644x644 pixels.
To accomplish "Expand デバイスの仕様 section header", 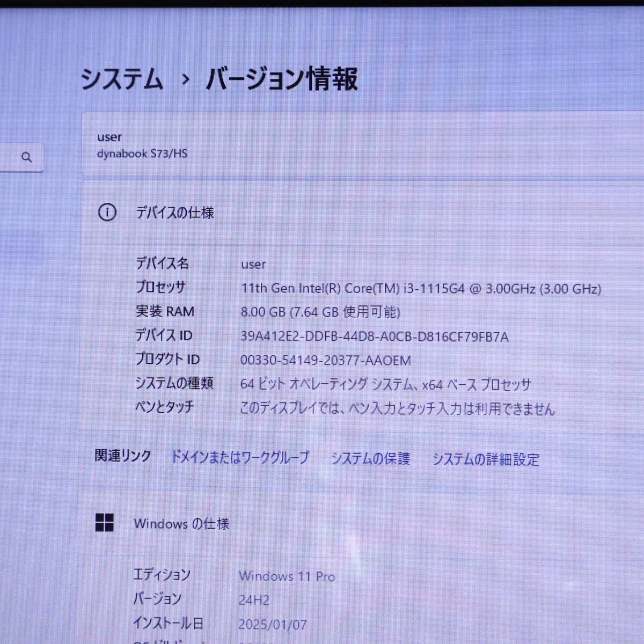I will (x=363, y=213).
